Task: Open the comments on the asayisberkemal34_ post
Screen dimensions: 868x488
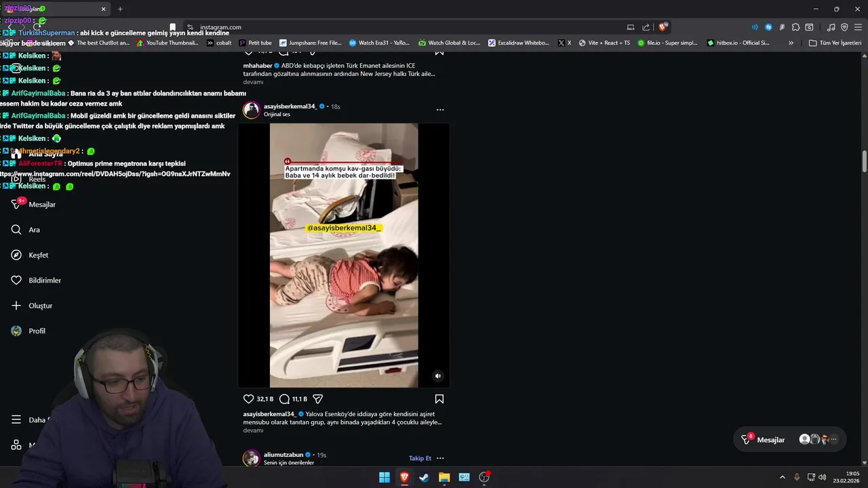Action: tap(285, 399)
